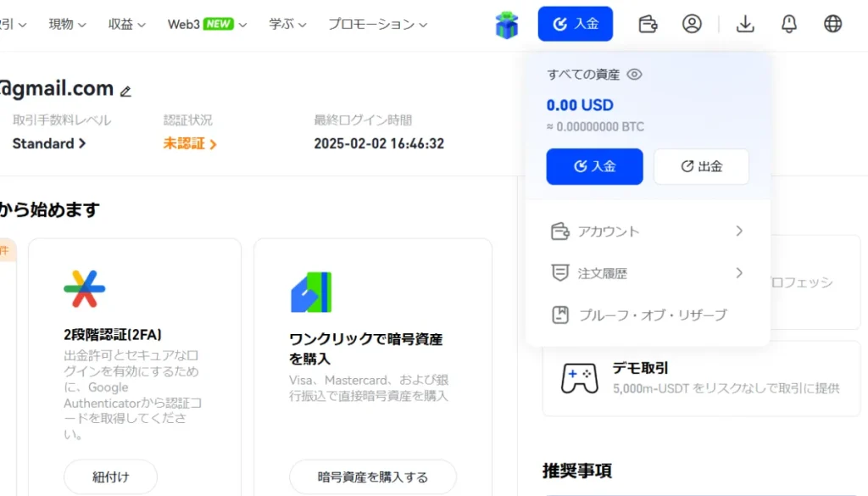This screenshot has width=868, height=496.
Task: Click the wallet overview icon in top bar
Action: click(648, 24)
